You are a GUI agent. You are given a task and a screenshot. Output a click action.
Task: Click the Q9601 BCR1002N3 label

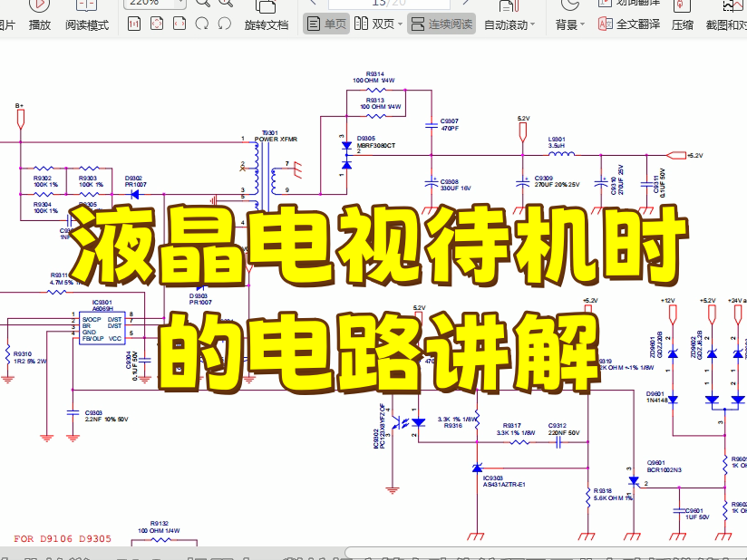[x=664, y=466]
